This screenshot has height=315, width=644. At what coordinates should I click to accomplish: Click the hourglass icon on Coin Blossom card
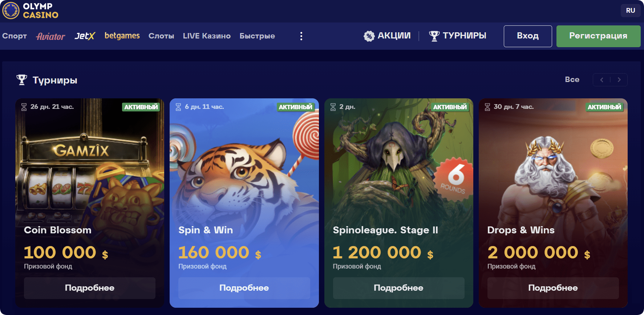24,107
